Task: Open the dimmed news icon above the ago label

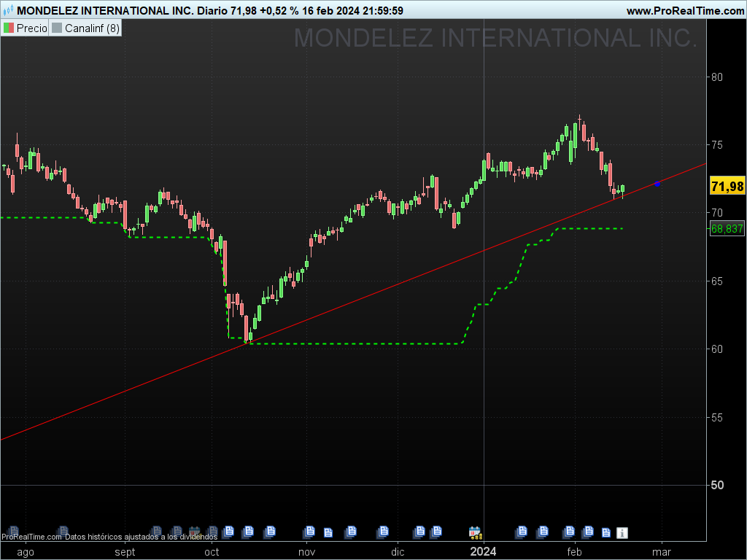Action: 13,531
